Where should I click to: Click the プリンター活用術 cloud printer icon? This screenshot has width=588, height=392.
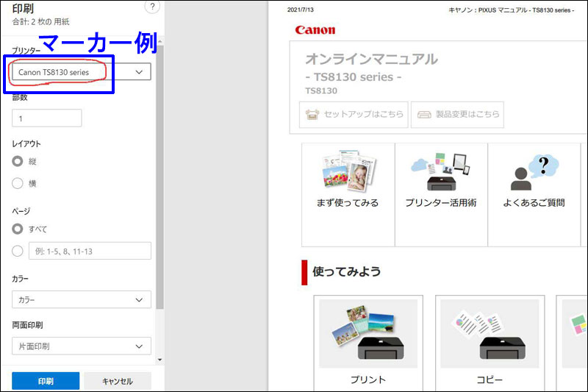coord(441,171)
